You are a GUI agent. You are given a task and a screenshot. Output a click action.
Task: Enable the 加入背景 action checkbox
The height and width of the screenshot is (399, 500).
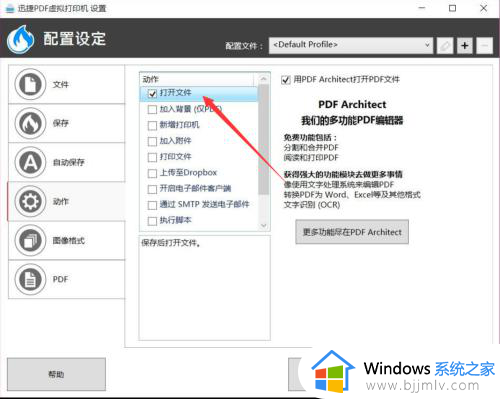[x=152, y=109]
